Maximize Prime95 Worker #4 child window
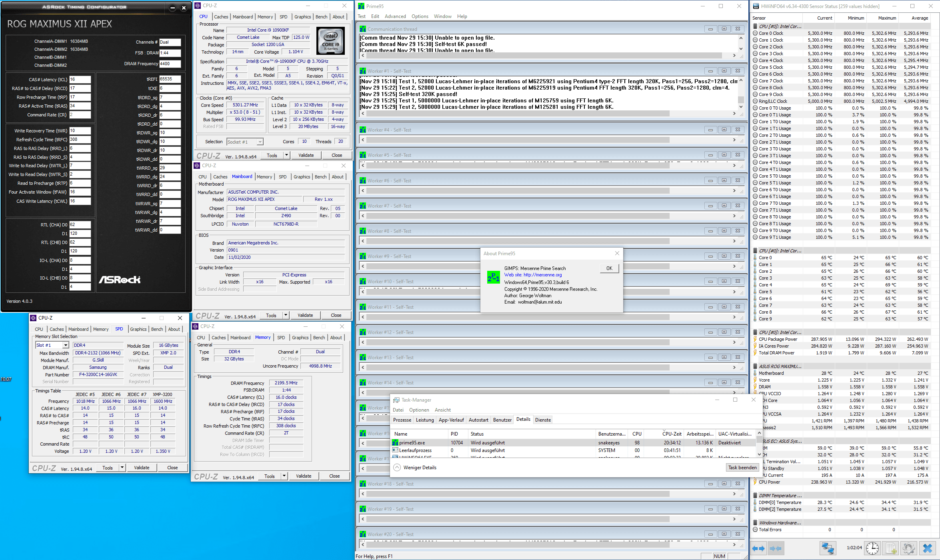Screen dimensions: 940x560 click(724, 130)
